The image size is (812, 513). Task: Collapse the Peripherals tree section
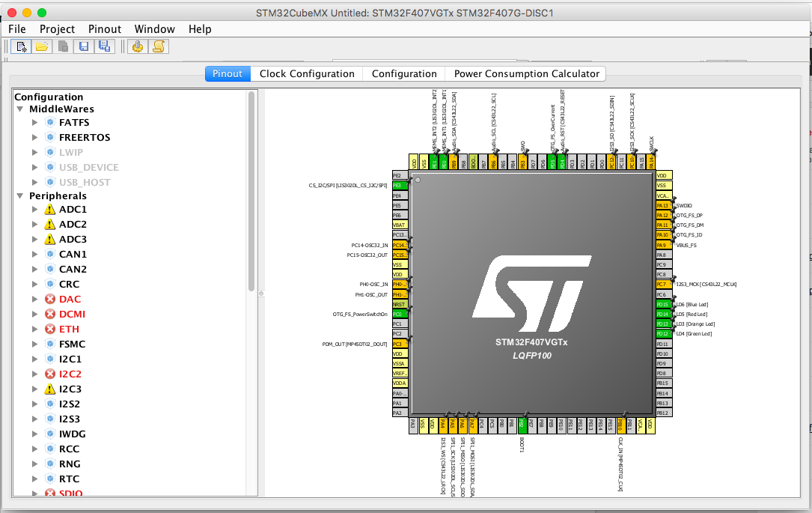[19, 196]
